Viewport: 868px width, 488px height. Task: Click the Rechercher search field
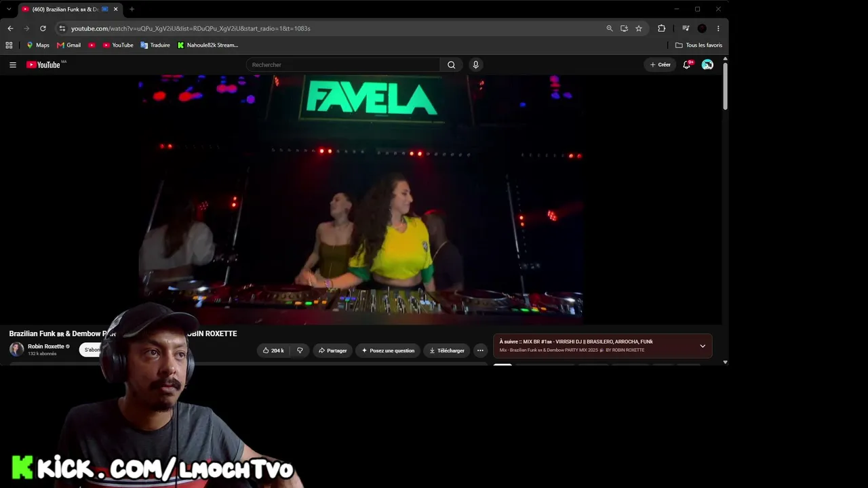[x=343, y=65]
